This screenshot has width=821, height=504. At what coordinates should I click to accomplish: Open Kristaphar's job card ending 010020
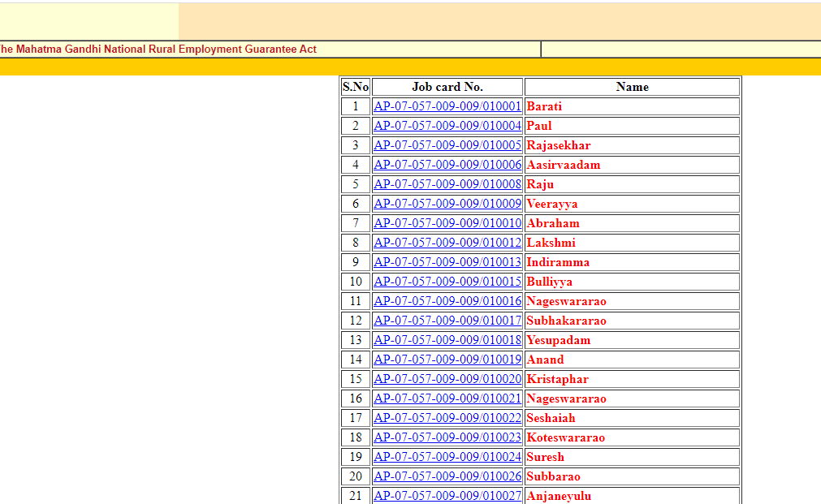coord(447,379)
